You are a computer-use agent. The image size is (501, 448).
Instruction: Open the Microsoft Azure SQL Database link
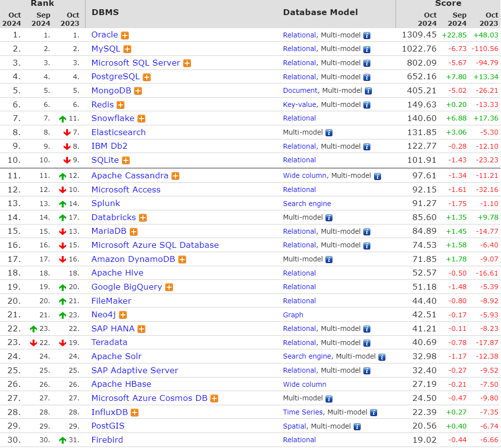(155, 245)
